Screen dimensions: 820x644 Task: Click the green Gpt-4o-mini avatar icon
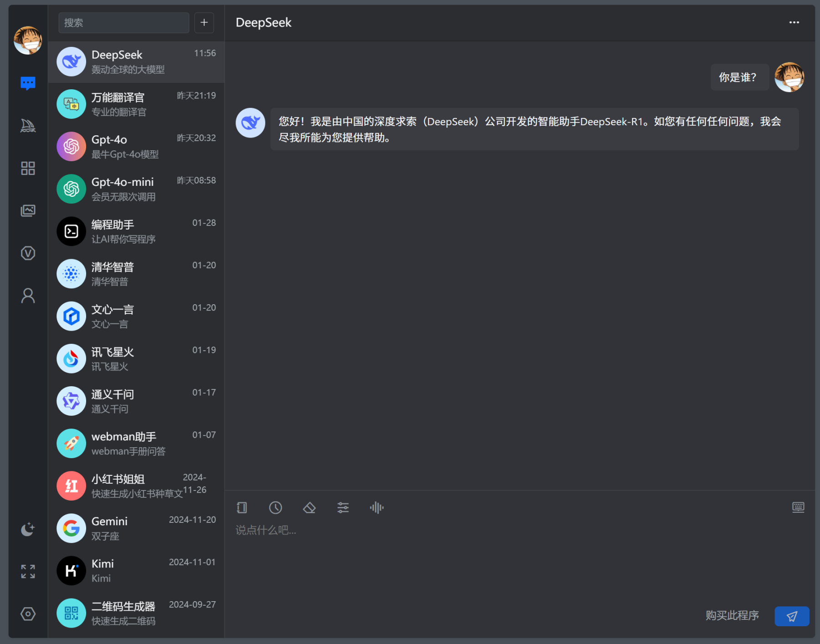click(71, 189)
